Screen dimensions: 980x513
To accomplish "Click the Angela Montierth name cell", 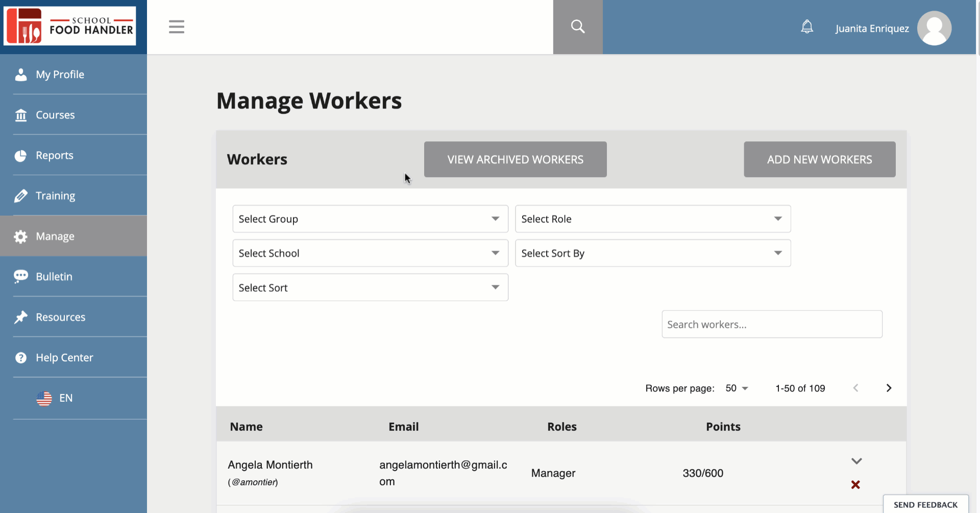I will point(270,465).
